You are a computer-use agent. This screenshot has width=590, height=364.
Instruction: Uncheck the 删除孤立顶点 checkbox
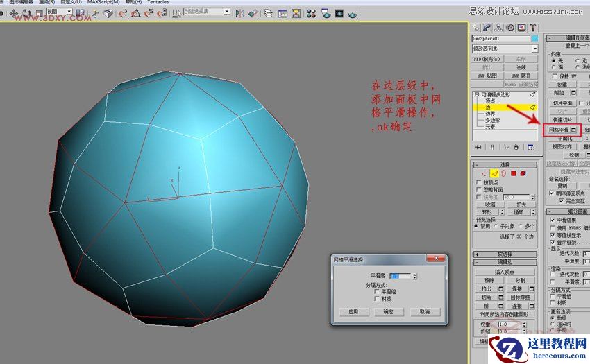552,193
